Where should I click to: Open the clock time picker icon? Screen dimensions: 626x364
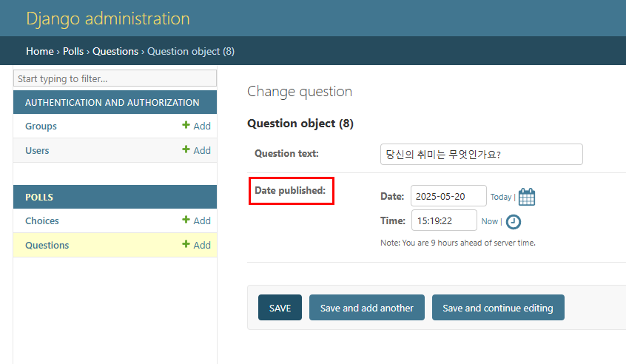pos(514,222)
